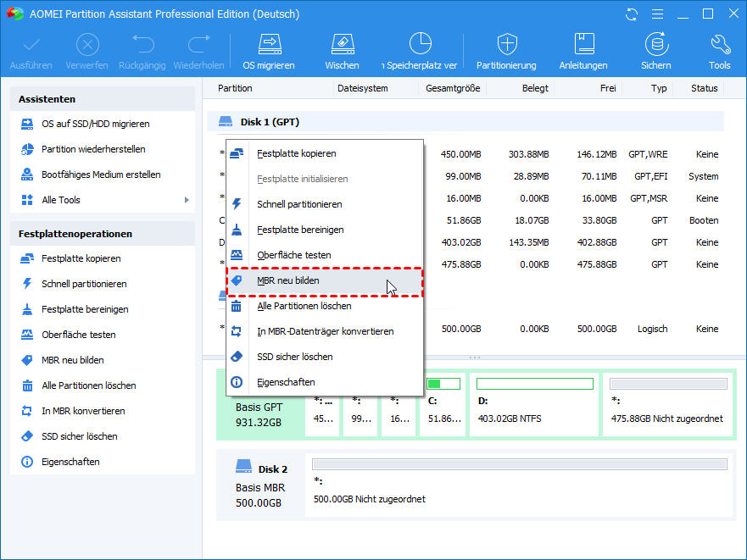Select Disk 2 unallocated 500.00GB block
The width and height of the screenshot is (747, 560).
pos(520,487)
